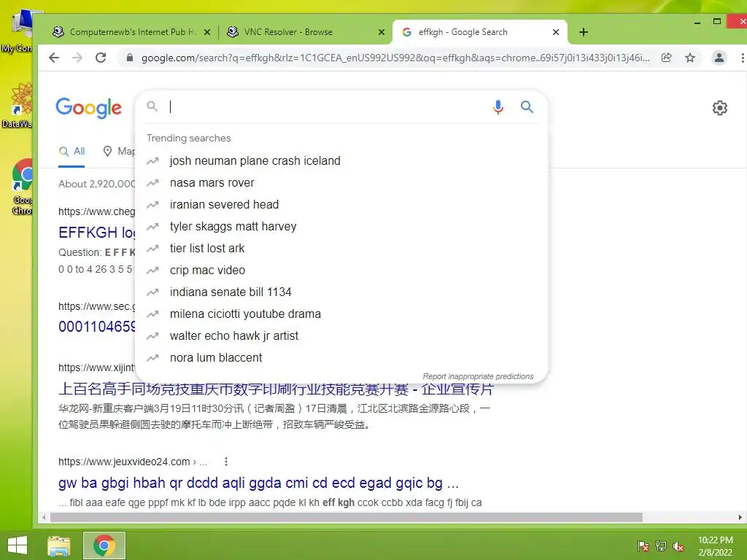Open the Windows Start button
Screen dimensions: 747x560
point(18,545)
